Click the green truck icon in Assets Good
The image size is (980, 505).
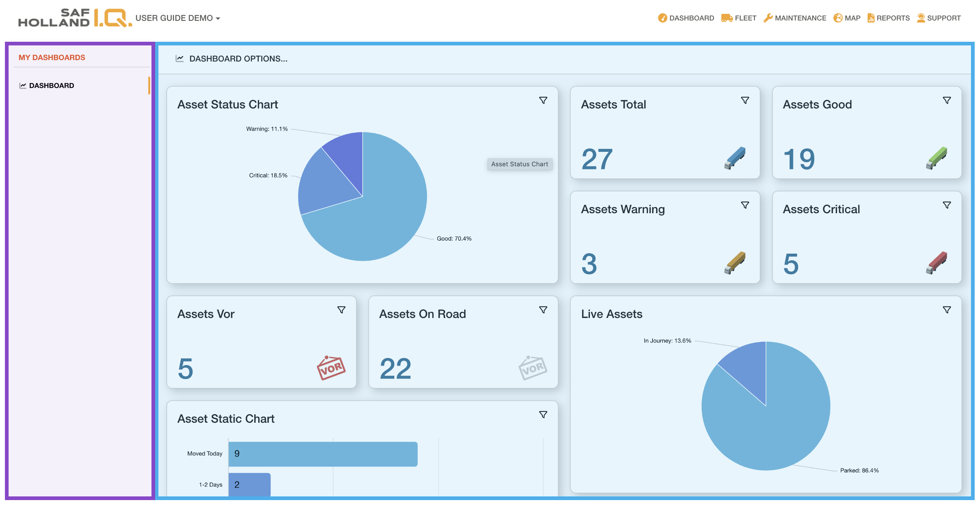tap(937, 158)
